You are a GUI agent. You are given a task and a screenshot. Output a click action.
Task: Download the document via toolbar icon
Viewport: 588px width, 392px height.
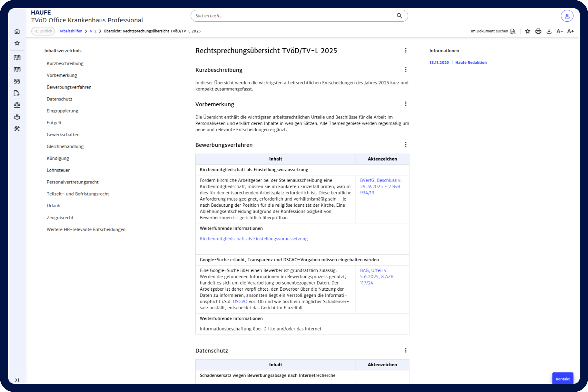pos(549,31)
